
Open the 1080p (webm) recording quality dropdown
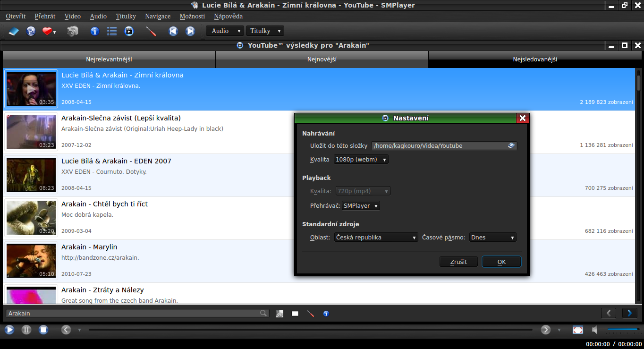(x=361, y=160)
